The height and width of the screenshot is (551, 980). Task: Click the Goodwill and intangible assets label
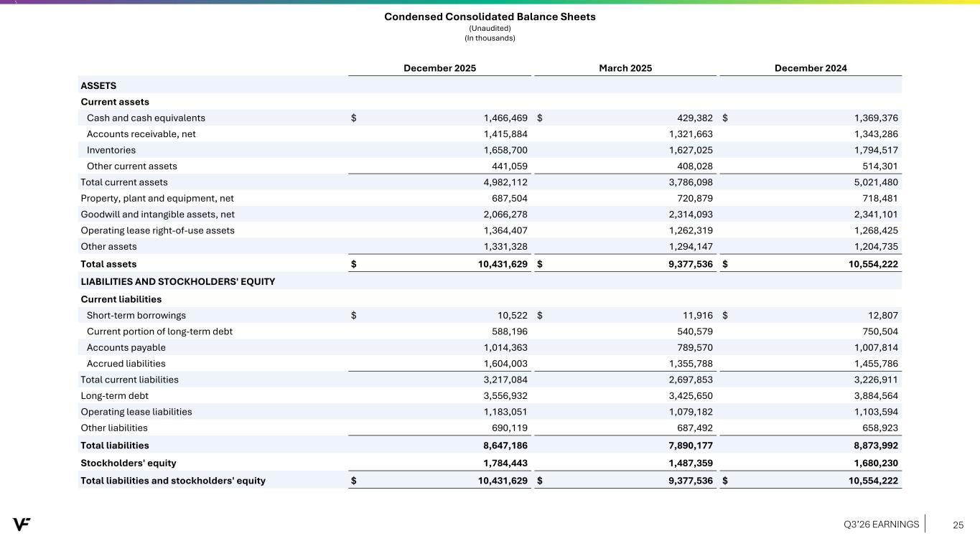coord(157,215)
